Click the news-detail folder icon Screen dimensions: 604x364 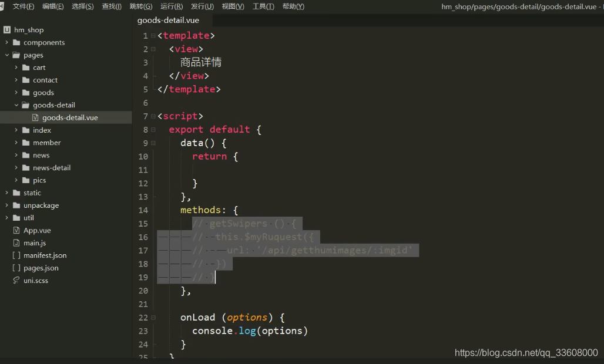(x=26, y=168)
